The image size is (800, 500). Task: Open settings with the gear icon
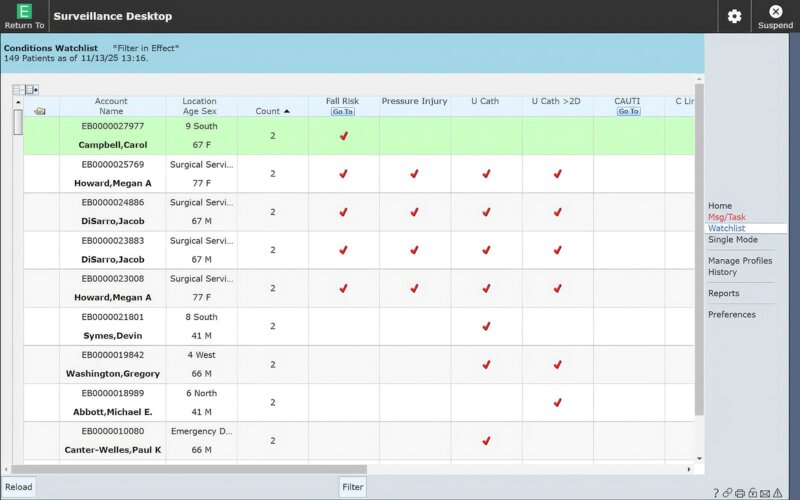point(734,16)
